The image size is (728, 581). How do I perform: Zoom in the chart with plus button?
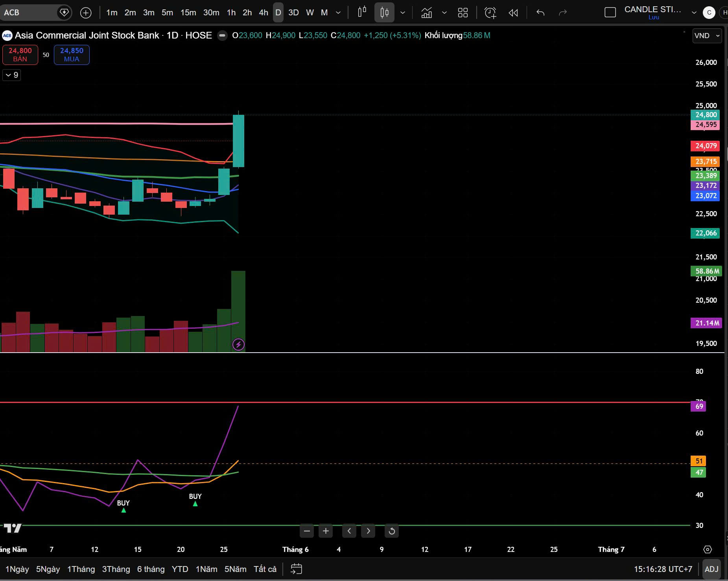[326, 531]
